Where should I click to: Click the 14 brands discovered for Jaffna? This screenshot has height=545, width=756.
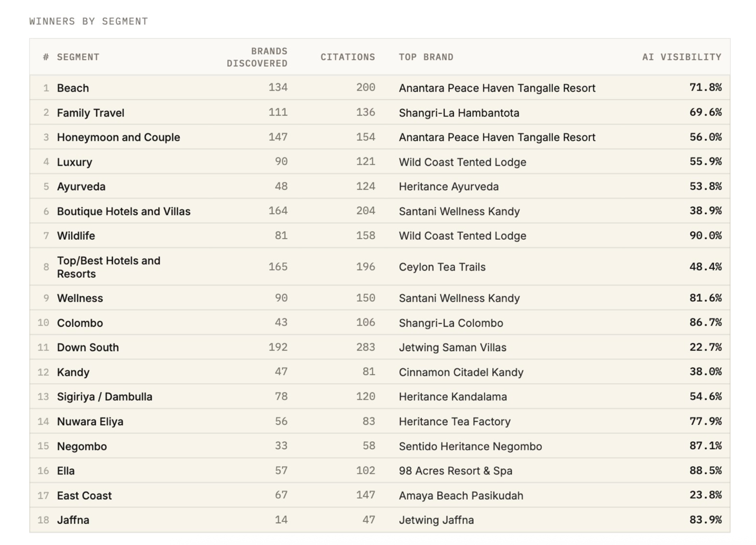281,519
